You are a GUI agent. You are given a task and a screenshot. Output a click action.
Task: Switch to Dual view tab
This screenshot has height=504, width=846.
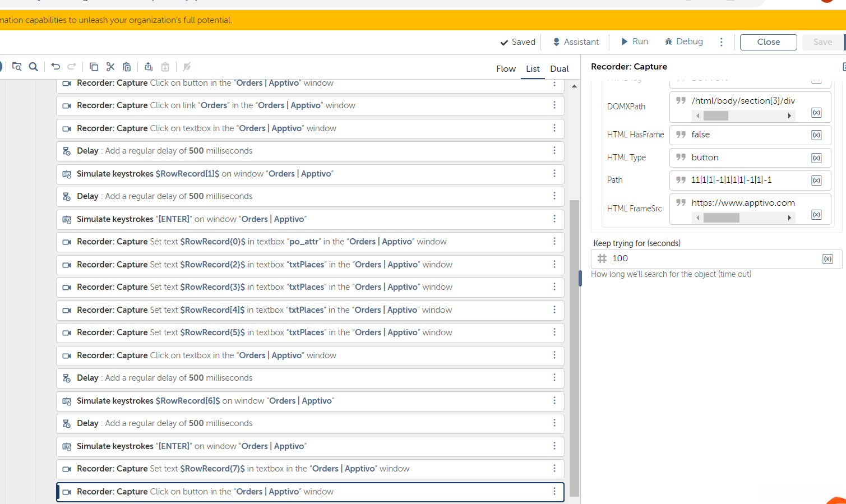559,68
